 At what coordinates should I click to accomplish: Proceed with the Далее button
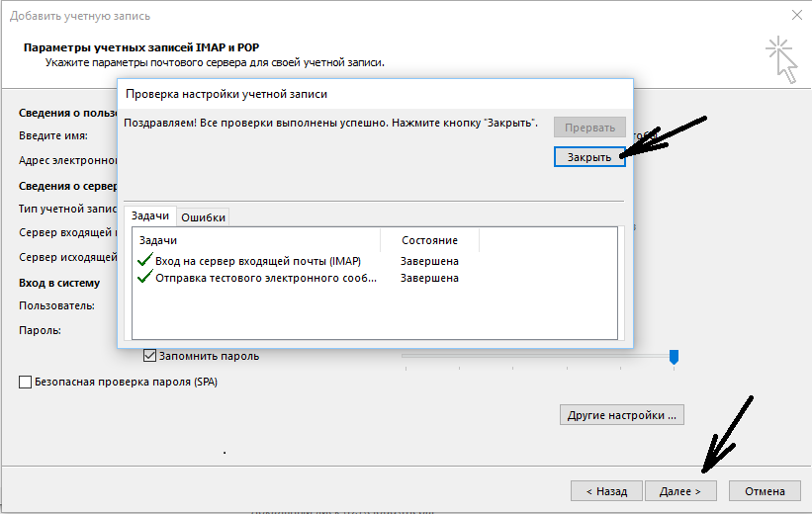(679, 490)
